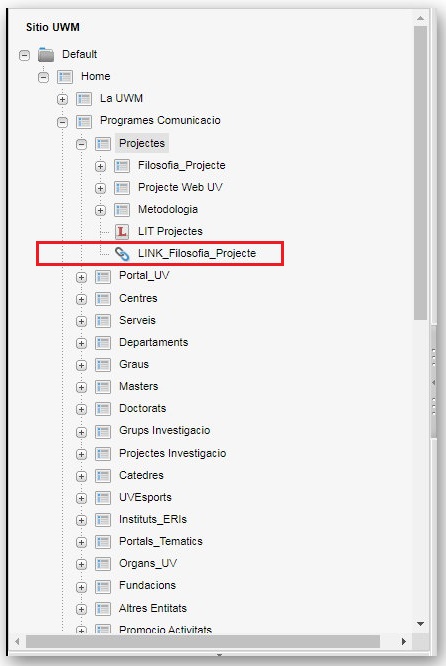
Task: Click the page icon next to UVEsports
Action: point(103,497)
